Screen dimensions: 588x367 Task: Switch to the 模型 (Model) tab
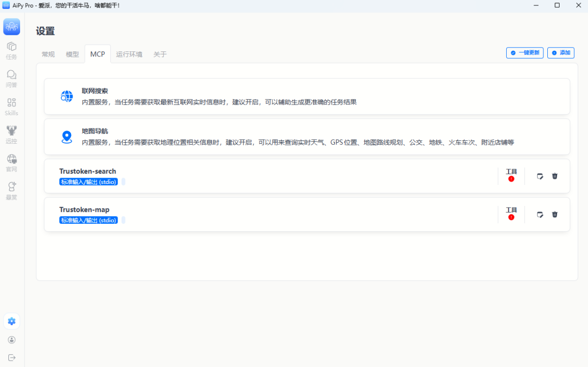pyautogui.click(x=73, y=54)
